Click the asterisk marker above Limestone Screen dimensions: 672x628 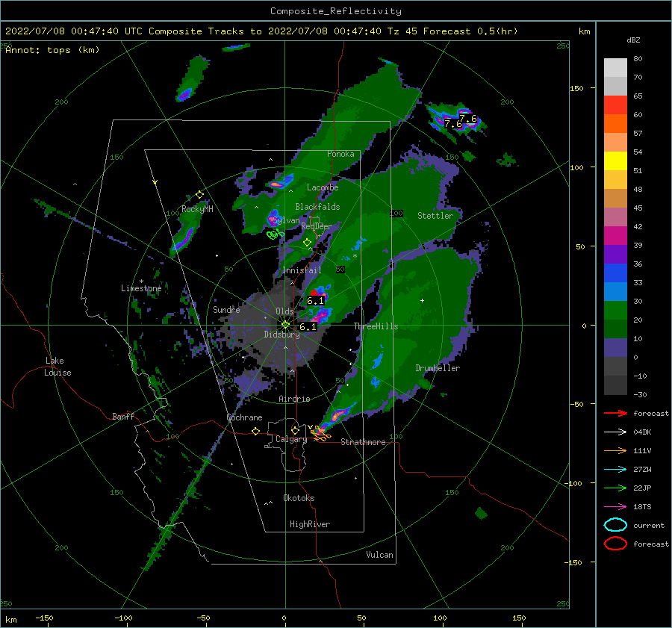point(141,282)
